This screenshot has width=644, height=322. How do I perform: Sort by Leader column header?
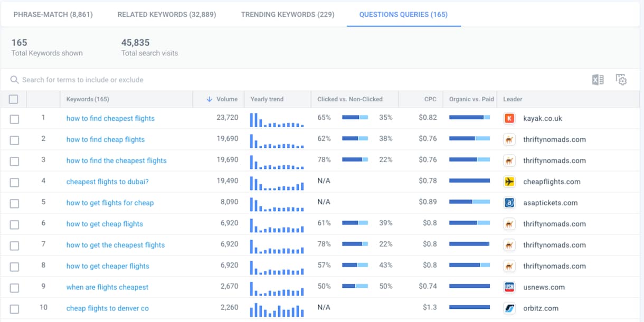coord(513,99)
